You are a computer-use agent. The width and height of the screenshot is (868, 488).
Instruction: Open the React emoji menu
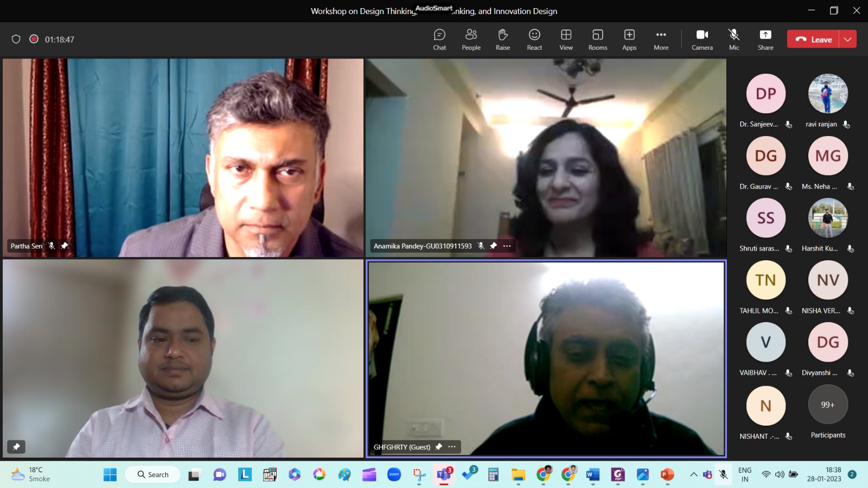pos(534,40)
